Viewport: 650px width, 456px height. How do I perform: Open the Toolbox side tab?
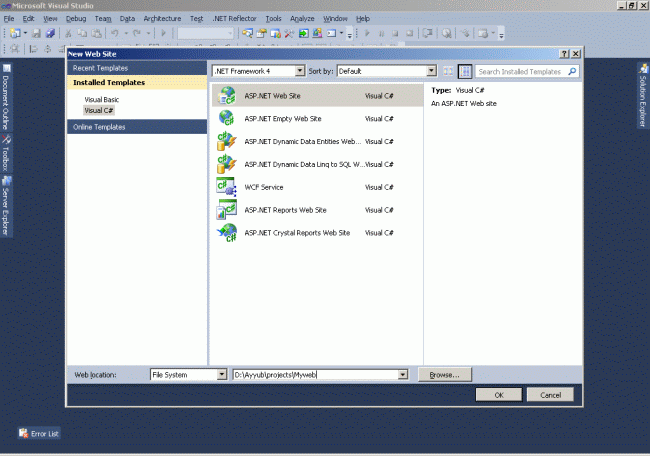(x=6, y=153)
